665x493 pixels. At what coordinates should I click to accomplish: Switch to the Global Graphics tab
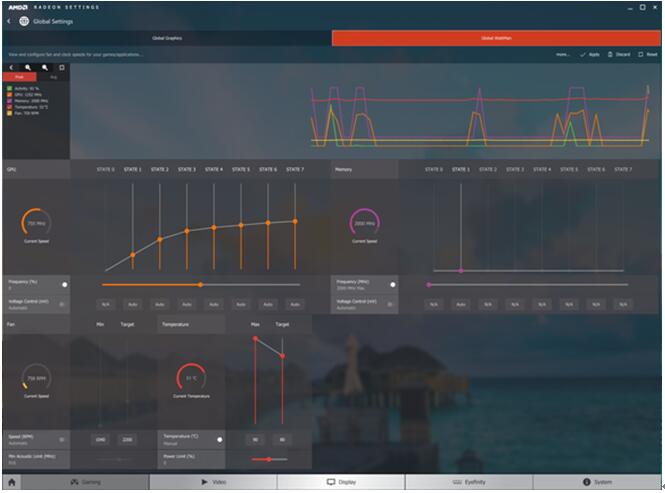coord(167,38)
